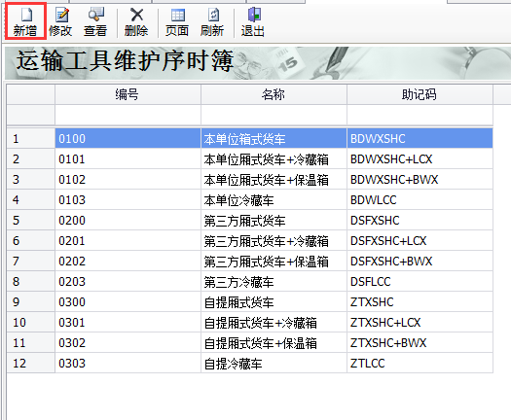This screenshot has width=511, height=420.
Task: Click the filter field under 助记码
Action: point(420,115)
